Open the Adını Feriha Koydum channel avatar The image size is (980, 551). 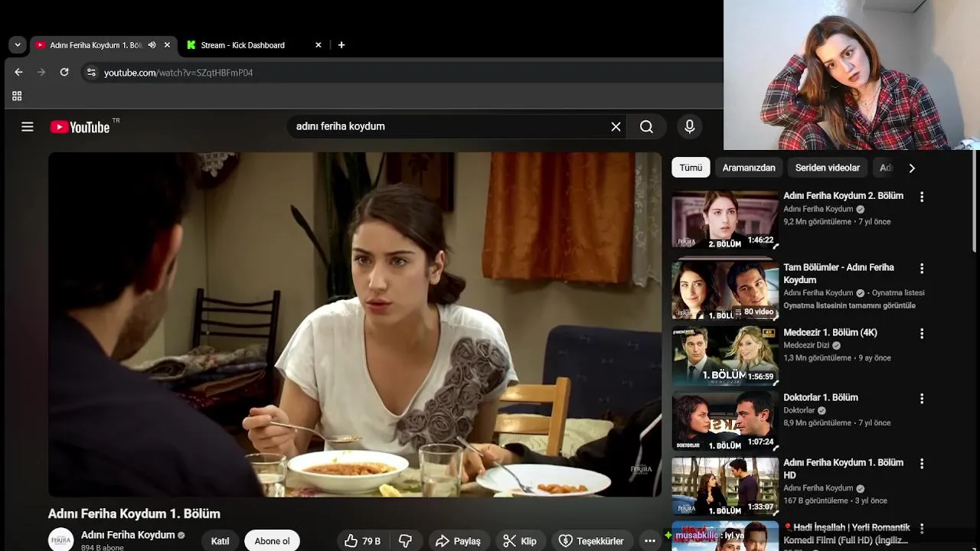pos(61,540)
